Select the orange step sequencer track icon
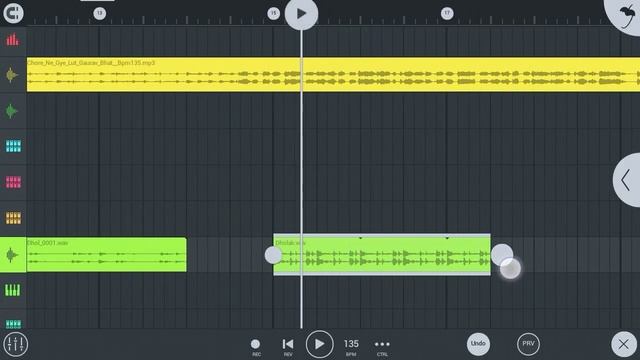Image resolution: width=640 pixels, height=360 pixels. (x=13, y=218)
